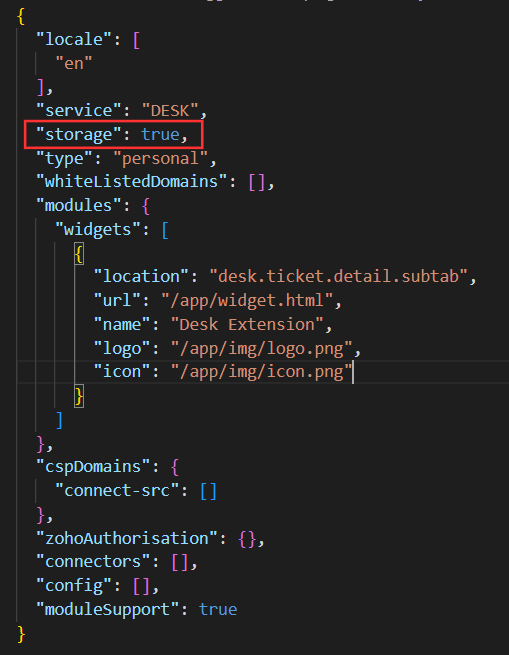Viewport: 509px width, 655px height.
Task: Click the "connect-src" key
Action: (x=117, y=491)
